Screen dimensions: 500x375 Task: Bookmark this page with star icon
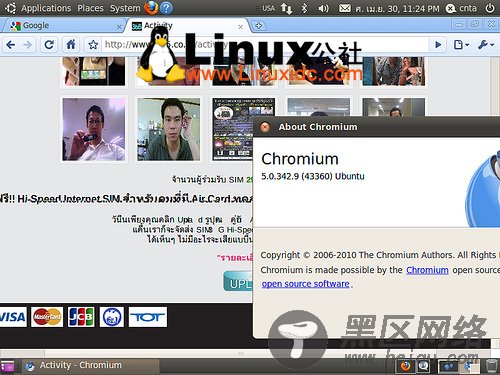tap(93, 45)
